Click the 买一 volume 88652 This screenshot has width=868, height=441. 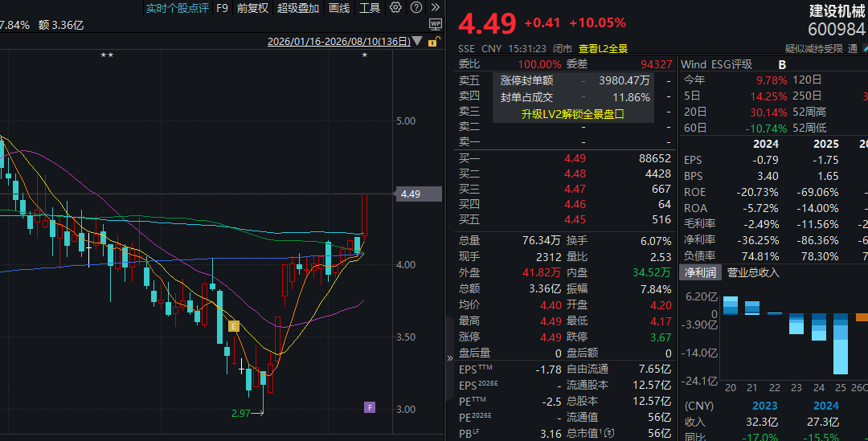654,158
